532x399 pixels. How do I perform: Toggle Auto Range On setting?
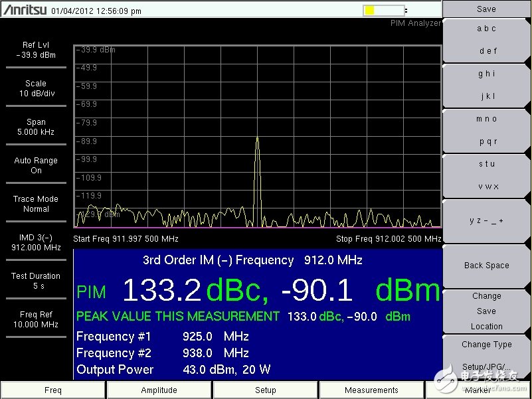(x=36, y=165)
